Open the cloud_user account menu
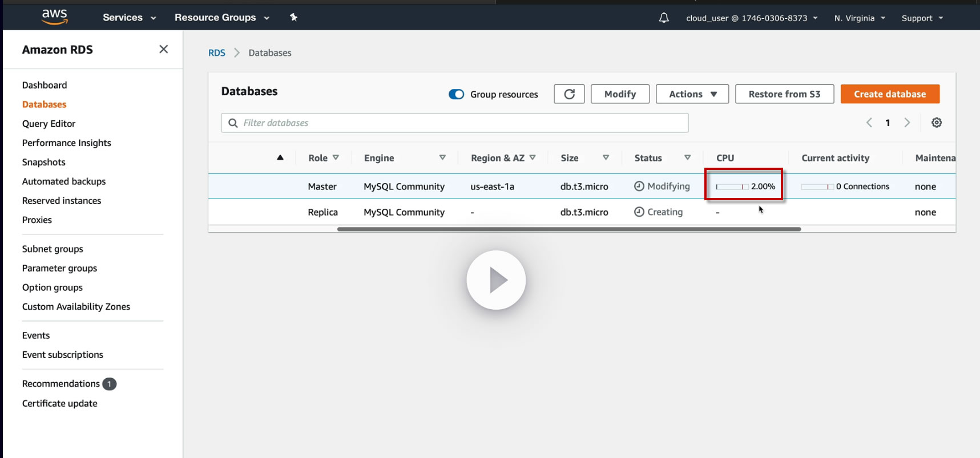The image size is (980, 458). [752, 18]
